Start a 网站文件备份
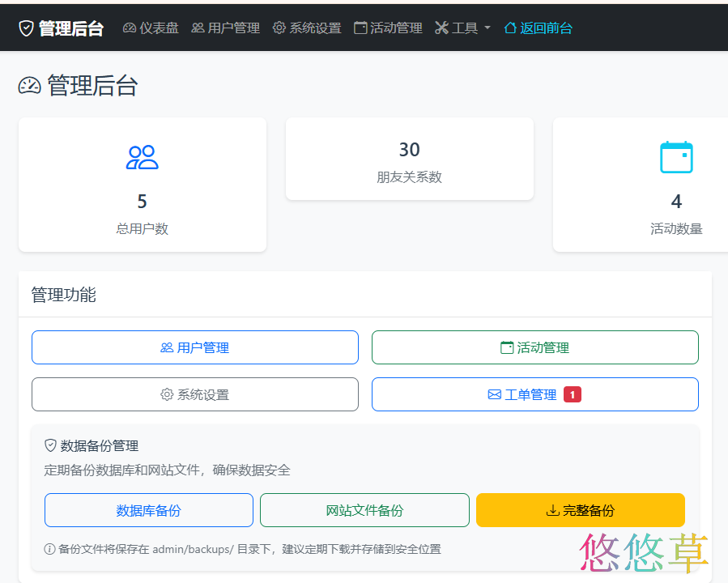 pos(364,510)
